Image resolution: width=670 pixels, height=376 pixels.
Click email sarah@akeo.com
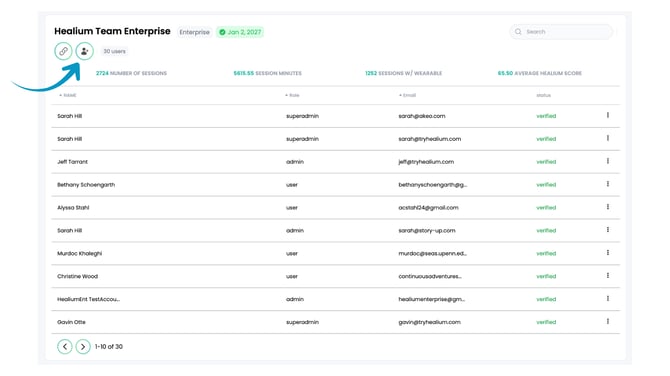click(x=422, y=116)
